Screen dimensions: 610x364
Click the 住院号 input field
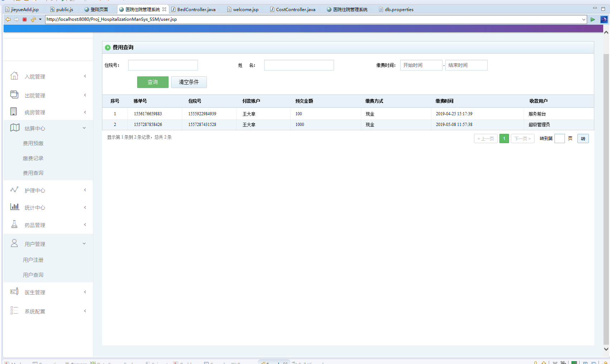pos(163,65)
